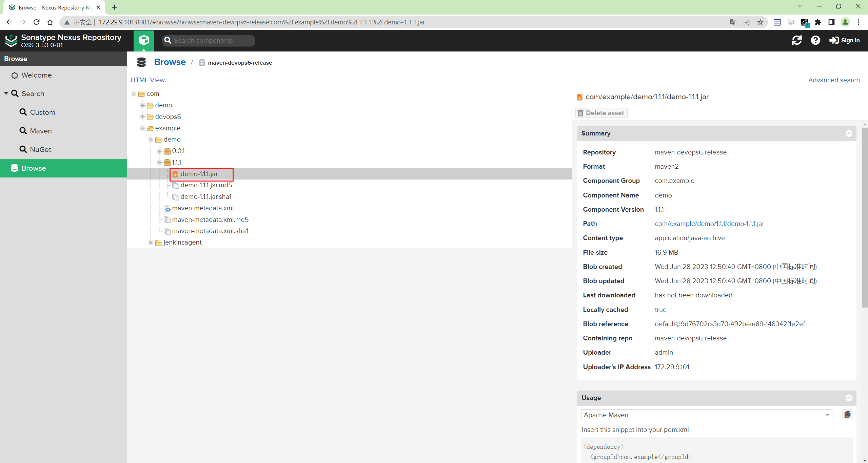This screenshot has height=463, width=868.
Task: Open Chrome three-dot menu
Action: (859, 22)
